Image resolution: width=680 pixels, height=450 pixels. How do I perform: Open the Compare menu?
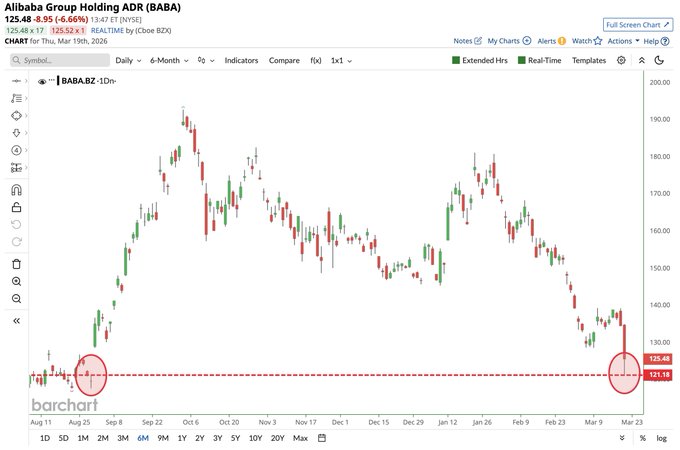tap(284, 60)
